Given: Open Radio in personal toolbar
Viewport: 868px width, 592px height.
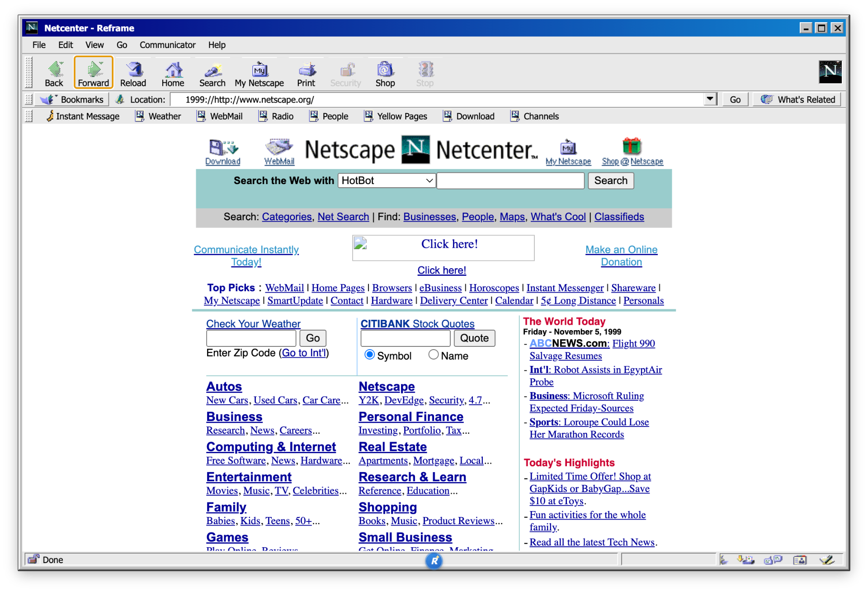Looking at the screenshot, I should click(276, 116).
